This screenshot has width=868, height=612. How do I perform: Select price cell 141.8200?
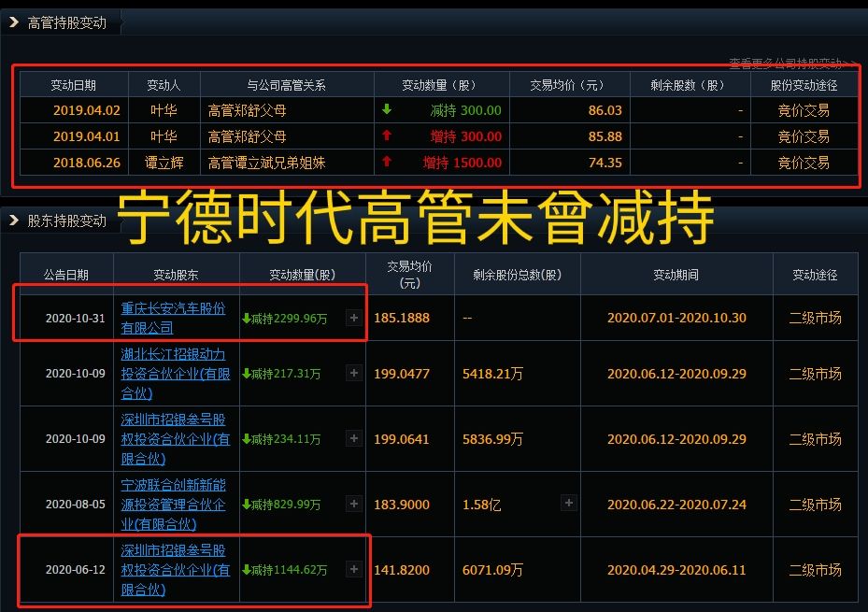pyautogui.click(x=402, y=569)
